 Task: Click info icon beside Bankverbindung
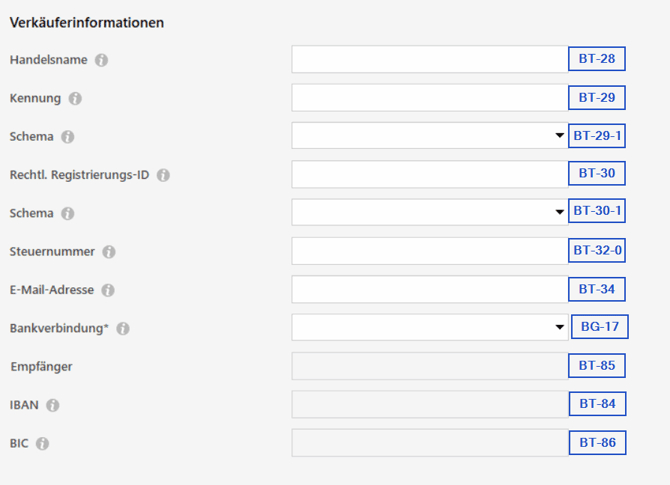pyautogui.click(x=123, y=329)
